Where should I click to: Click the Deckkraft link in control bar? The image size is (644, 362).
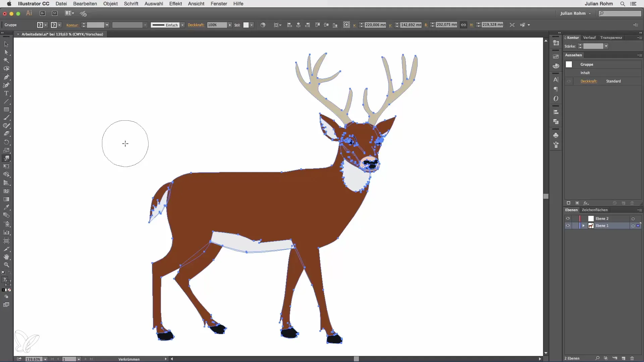tap(196, 25)
